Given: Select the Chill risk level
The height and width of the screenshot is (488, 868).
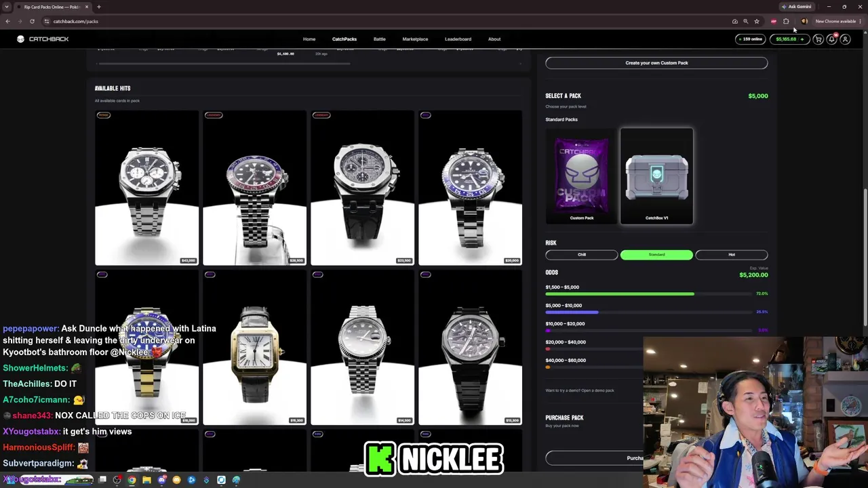Looking at the screenshot, I should tap(582, 255).
